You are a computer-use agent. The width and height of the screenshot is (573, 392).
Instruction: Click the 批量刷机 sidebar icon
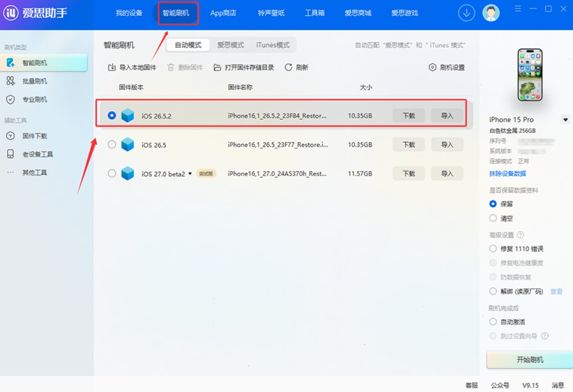pos(11,81)
